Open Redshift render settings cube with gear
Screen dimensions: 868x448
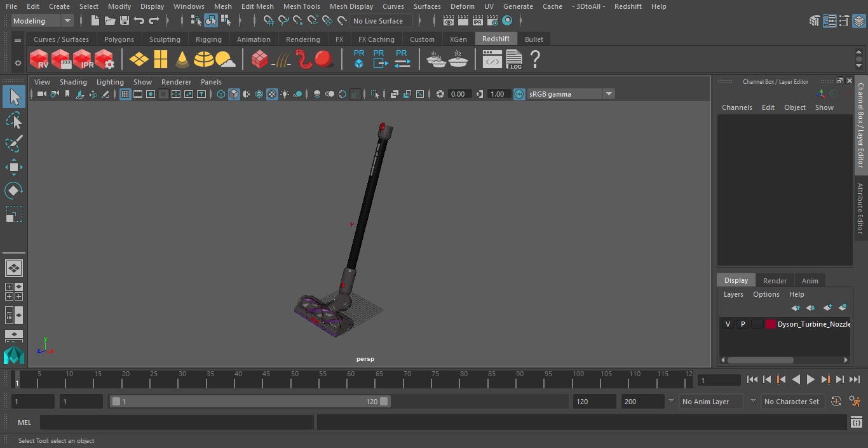(104, 60)
